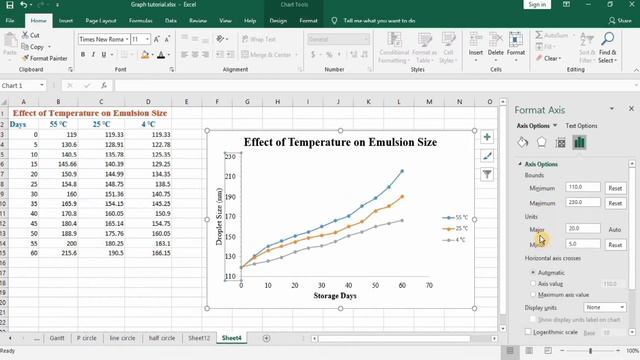The height and width of the screenshot is (360, 640).
Task: Click the Delete cells icon
Action: pos(496,40)
